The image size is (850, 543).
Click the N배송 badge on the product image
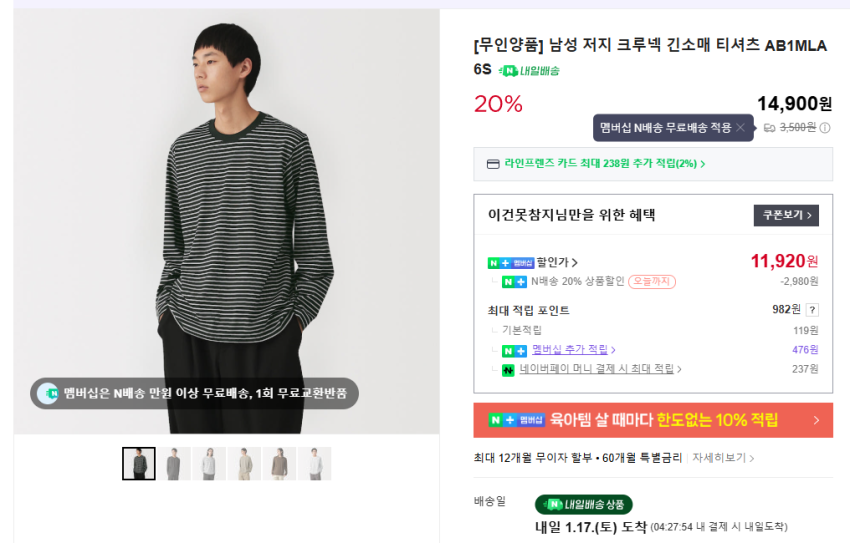[48, 394]
